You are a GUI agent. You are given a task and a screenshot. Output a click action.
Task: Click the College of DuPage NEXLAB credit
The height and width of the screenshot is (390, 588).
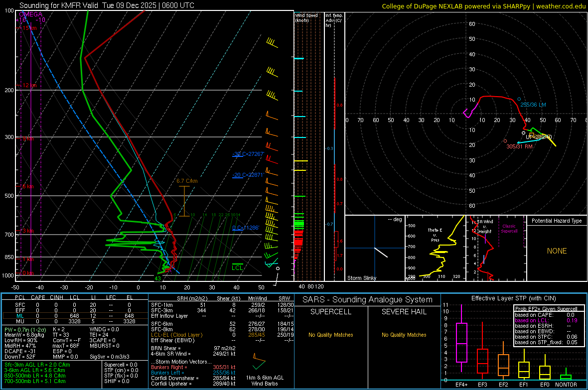(483, 6)
